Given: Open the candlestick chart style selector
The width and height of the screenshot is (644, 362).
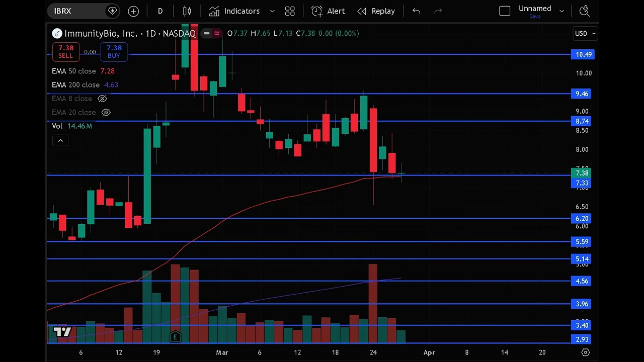Looking at the screenshot, I should pyautogui.click(x=187, y=11).
